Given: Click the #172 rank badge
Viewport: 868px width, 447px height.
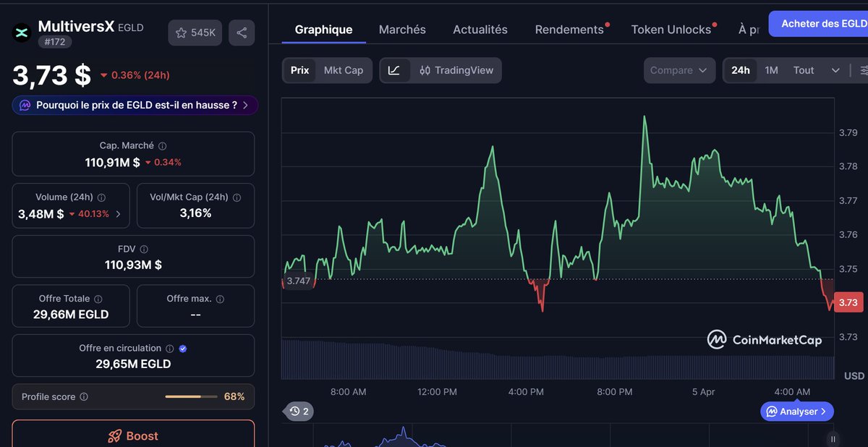Looking at the screenshot, I should pos(54,43).
